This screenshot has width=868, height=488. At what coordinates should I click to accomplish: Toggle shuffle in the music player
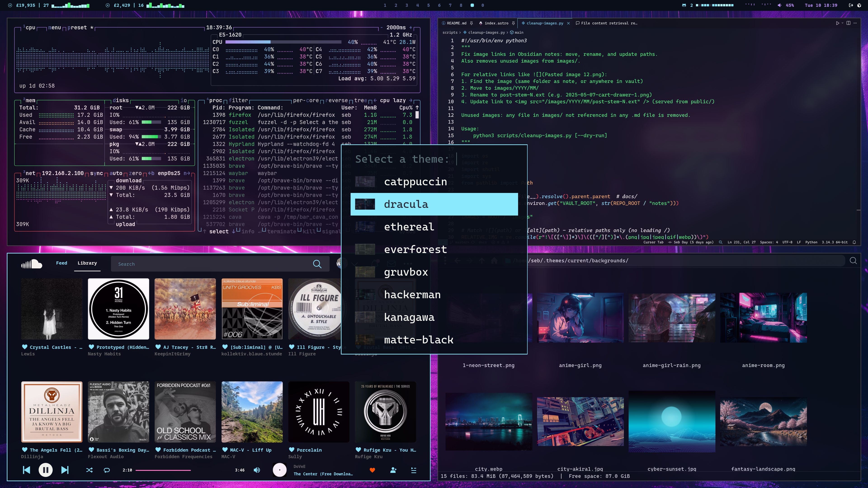[x=89, y=470]
